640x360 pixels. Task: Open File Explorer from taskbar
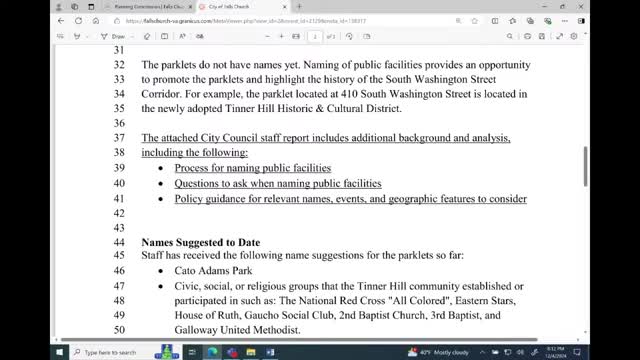click(251, 352)
